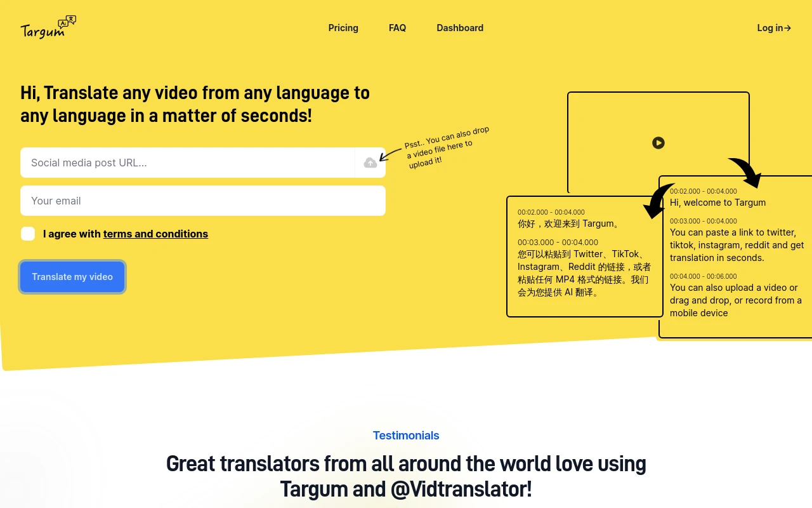The width and height of the screenshot is (812, 508).
Task: Click the Translate my video button
Action: click(72, 277)
